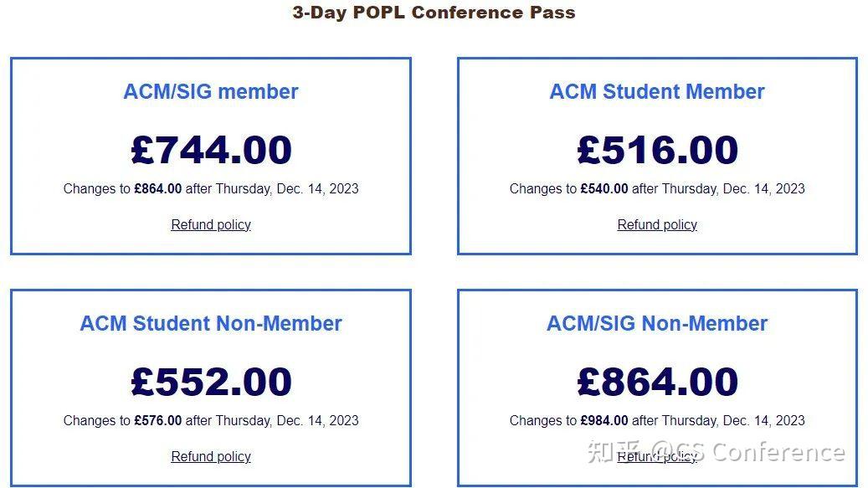Open the Refund policy for ACM/SIG Non-Member
This screenshot has width=868, height=488.
coord(657,456)
